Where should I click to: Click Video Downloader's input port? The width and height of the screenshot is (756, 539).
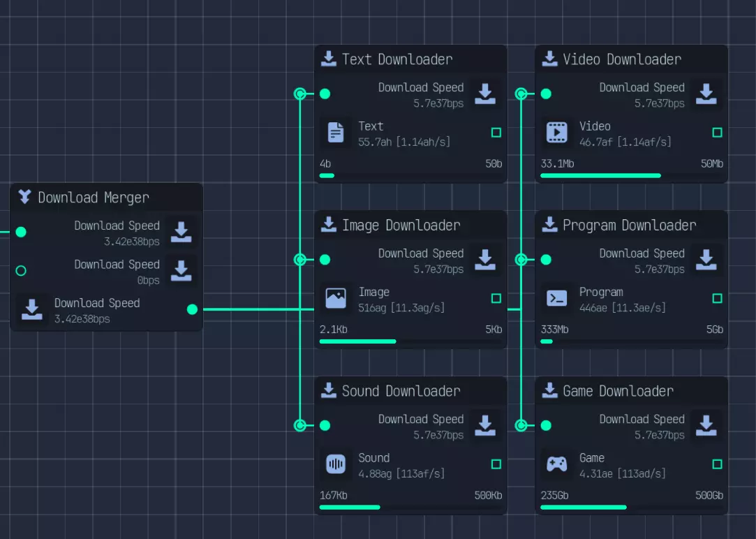[x=546, y=94]
